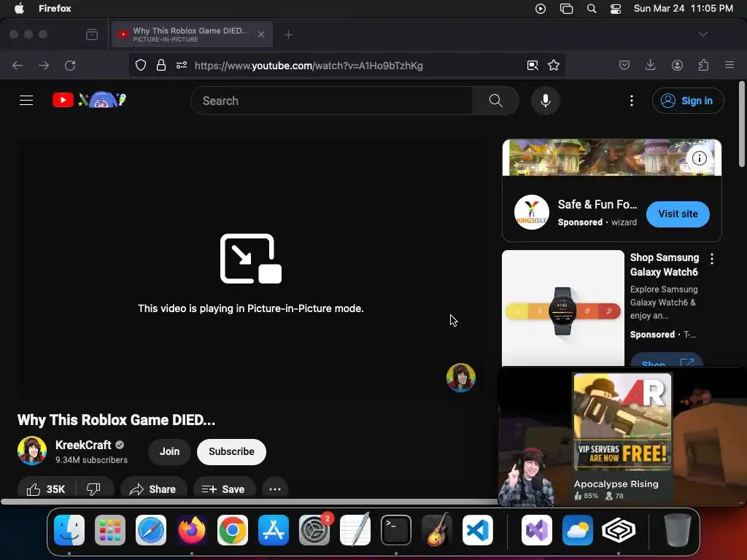Open site permissions icon

[182, 65]
